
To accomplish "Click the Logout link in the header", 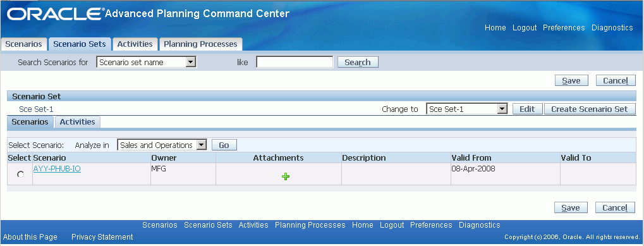I will 525,28.
